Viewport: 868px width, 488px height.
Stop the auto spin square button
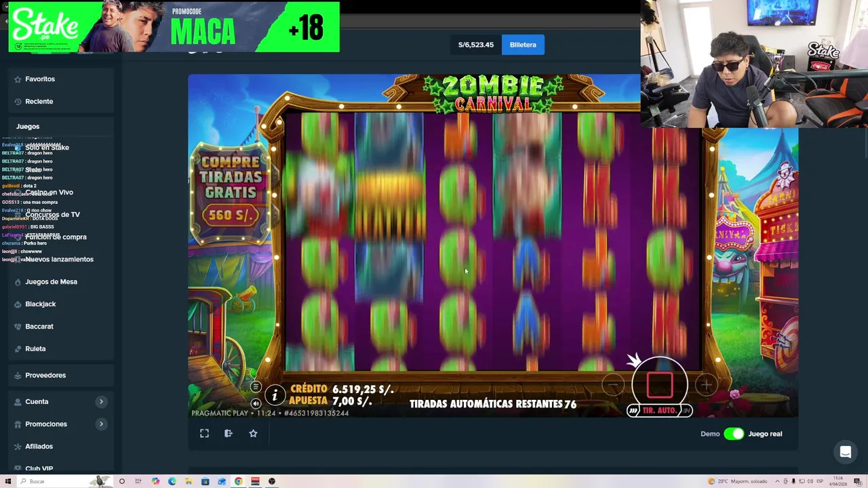click(660, 385)
